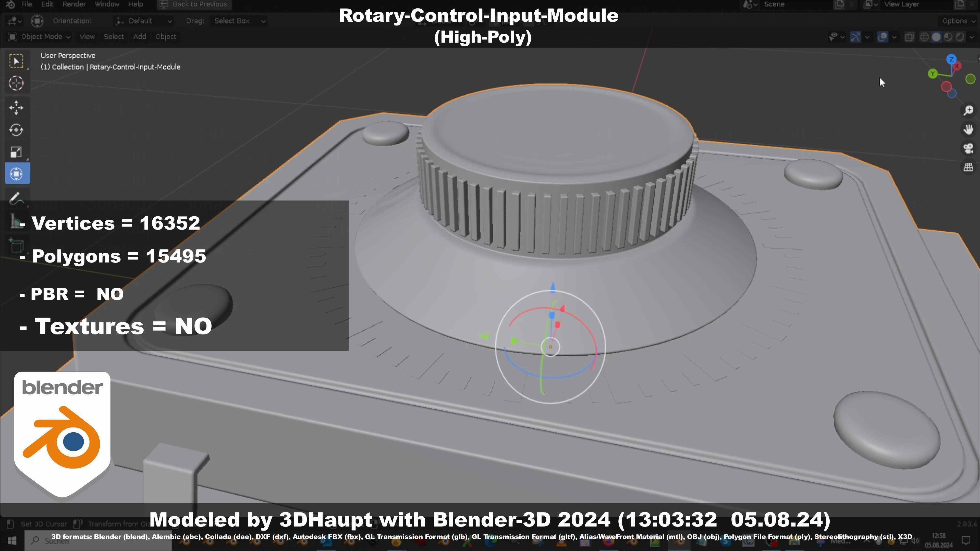The width and height of the screenshot is (980, 551).
Task: Open the Drag Select Box dropdown
Action: pos(239,21)
